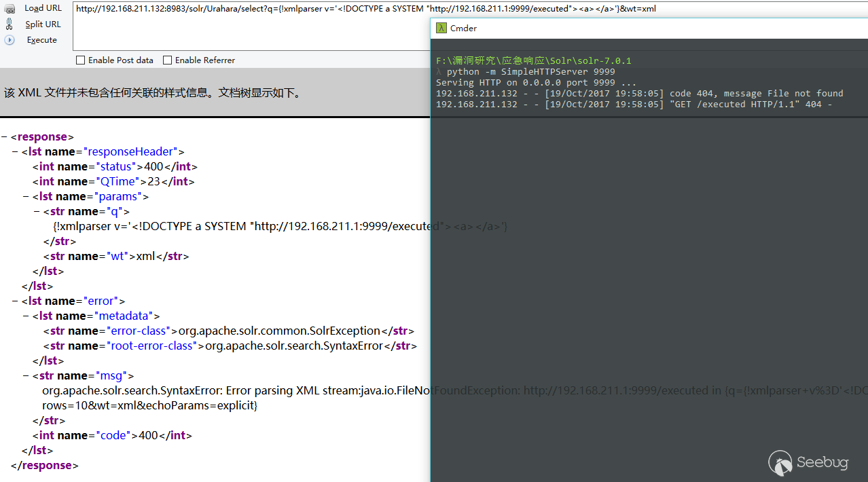Select the status 400 int line
Image resolution: width=868 pixels, height=482 pixels.
(x=115, y=167)
